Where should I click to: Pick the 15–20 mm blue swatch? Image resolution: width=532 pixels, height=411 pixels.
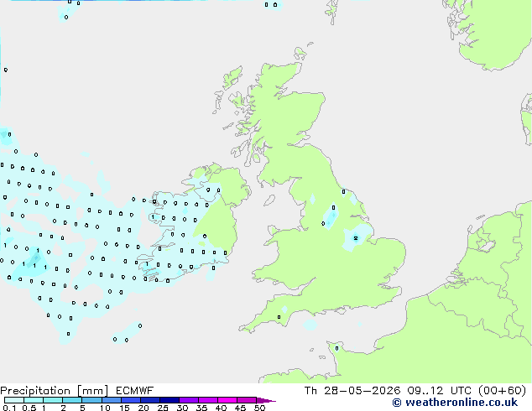[x=130, y=400]
